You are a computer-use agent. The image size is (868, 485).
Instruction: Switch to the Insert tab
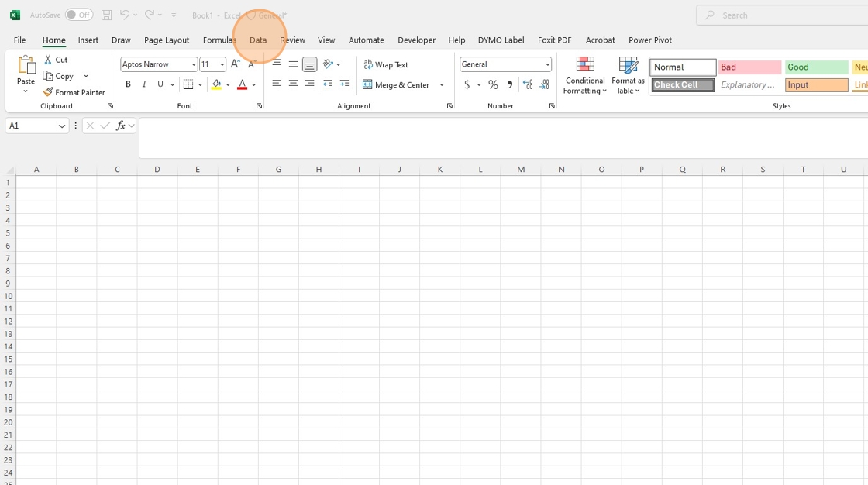(88, 40)
